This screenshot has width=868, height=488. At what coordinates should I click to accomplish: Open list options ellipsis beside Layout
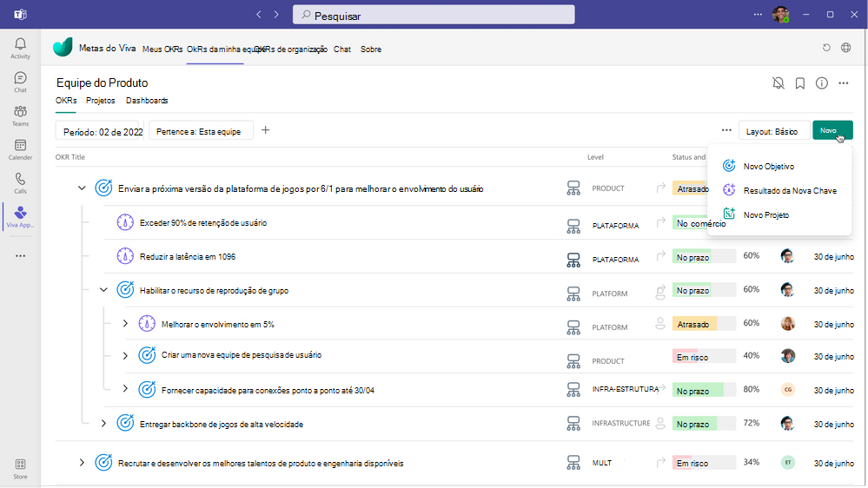[726, 130]
